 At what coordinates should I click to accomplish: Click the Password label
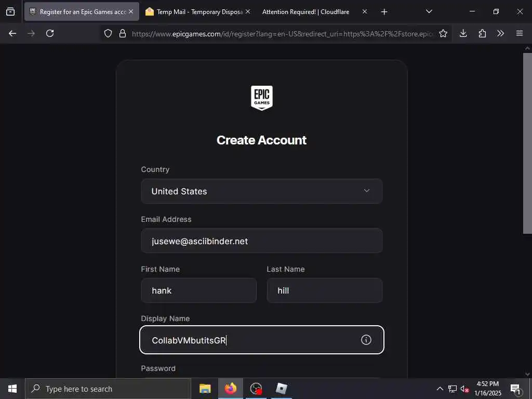click(158, 368)
